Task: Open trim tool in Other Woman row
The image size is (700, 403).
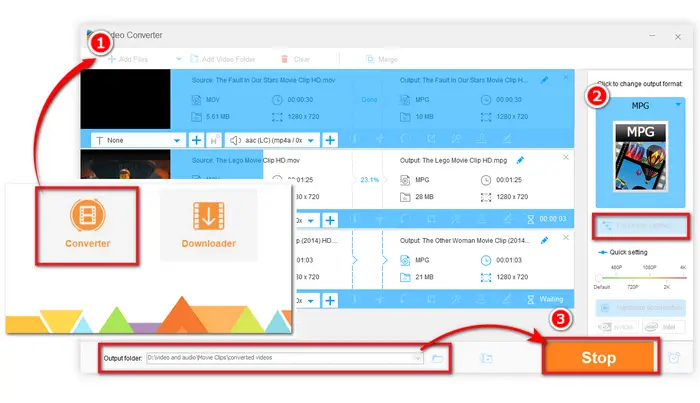Action: click(x=380, y=299)
